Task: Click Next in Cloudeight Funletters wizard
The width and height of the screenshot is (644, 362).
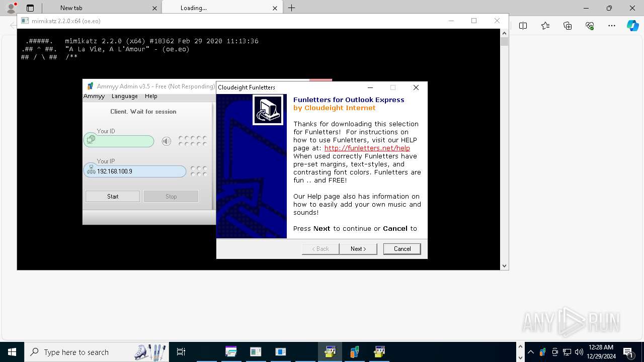Action: pos(358,249)
